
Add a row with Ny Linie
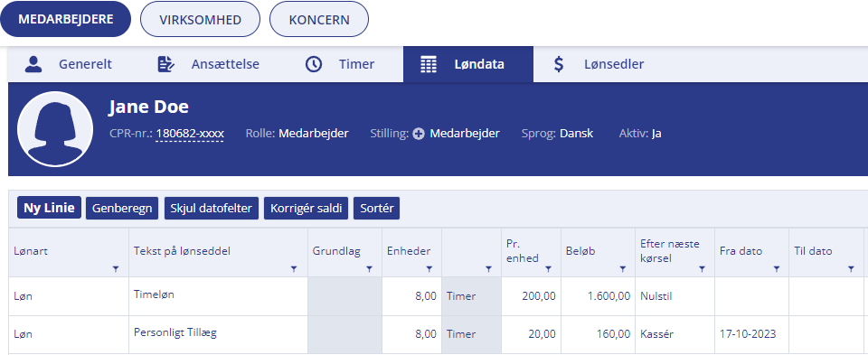[49, 208]
